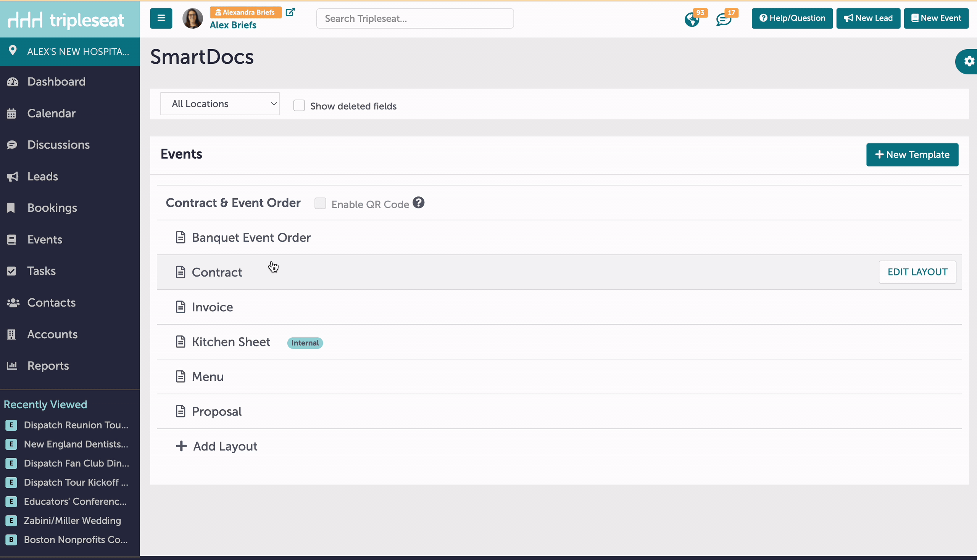Screen dimensions: 977x560
Task: Check the Enable QR Code checkbox
Action: point(320,203)
